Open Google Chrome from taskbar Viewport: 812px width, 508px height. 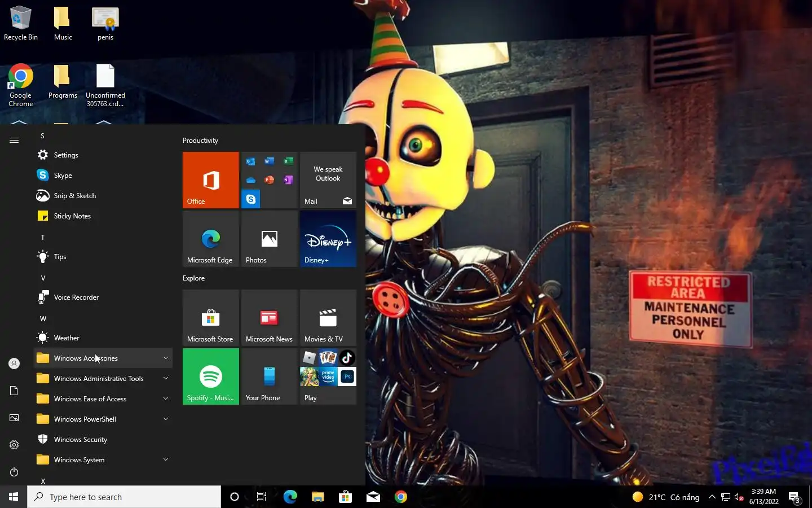[x=400, y=497]
